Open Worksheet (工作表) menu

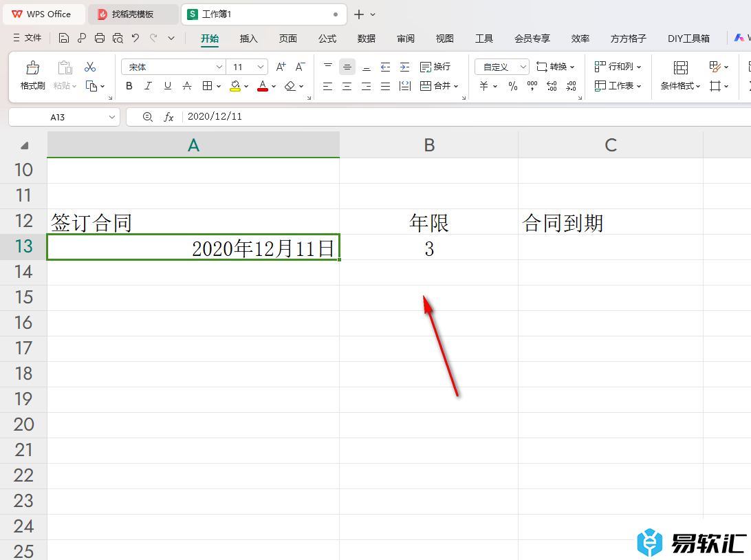point(618,86)
